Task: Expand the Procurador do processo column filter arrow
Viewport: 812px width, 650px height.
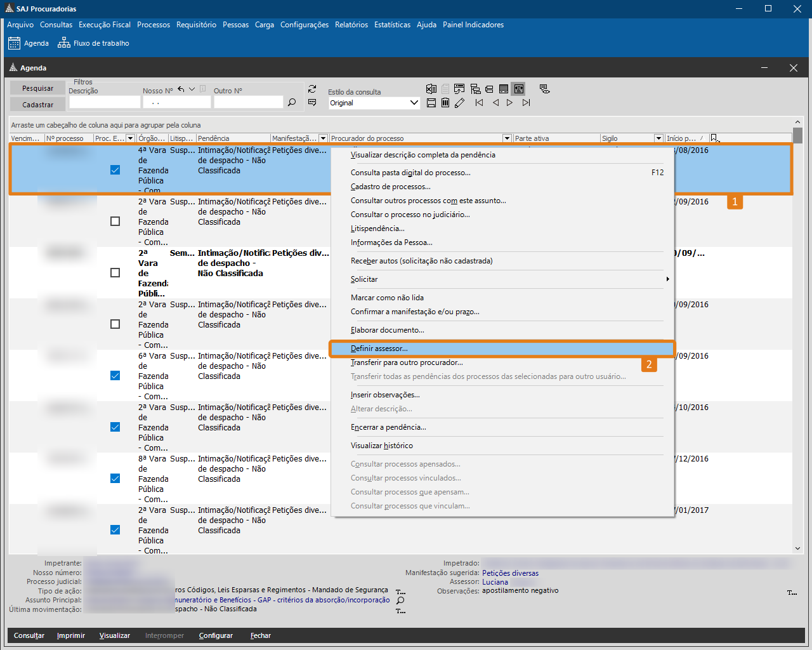Action: (507, 138)
